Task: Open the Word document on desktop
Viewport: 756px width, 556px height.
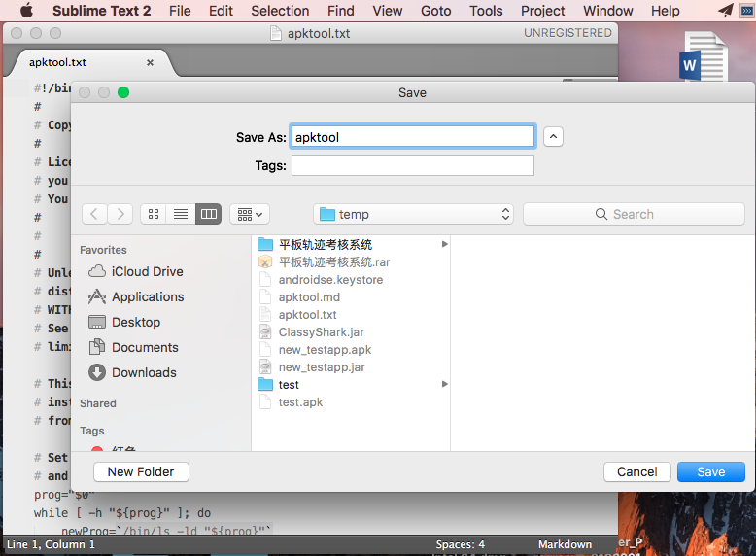Action: [703, 56]
